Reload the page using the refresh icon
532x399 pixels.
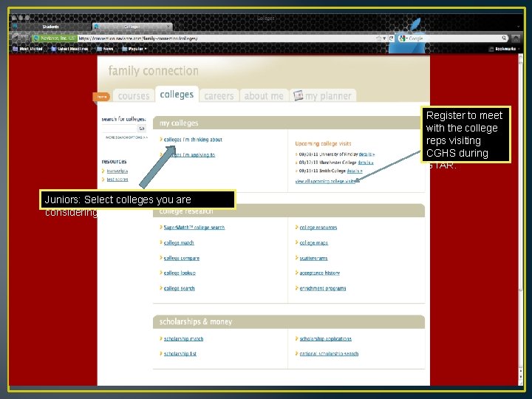coord(391,38)
